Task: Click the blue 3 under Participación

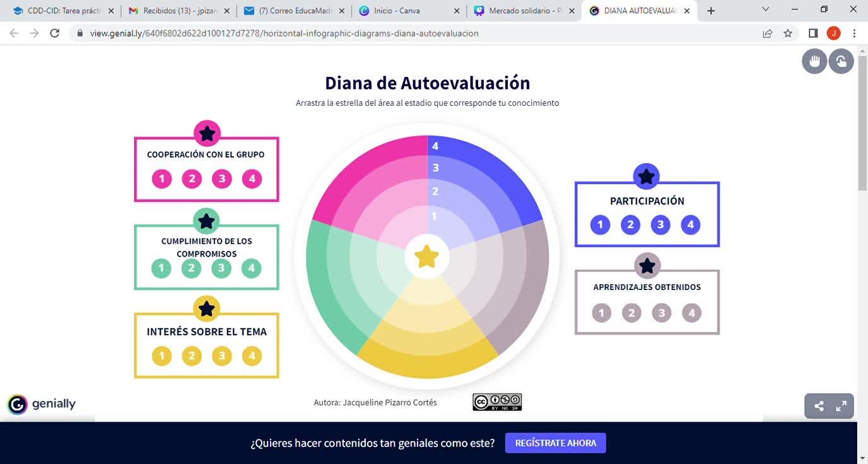Action: tap(660, 224)
